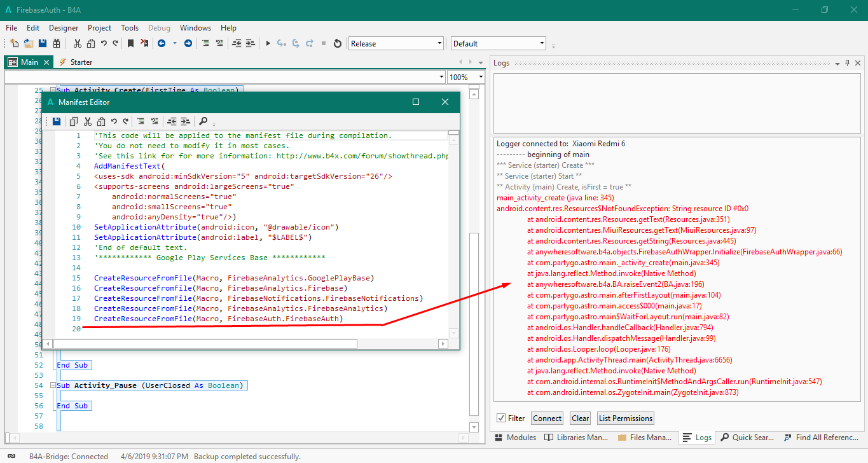Open the 100% zoom dropdown
Viewport: 868px width, 463px height.
[x=481, y=77]
